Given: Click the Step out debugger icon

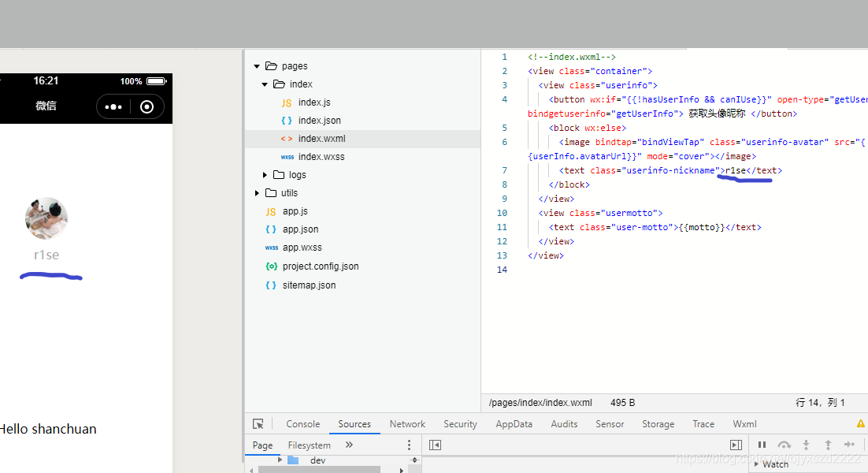Looking at the screenshot, I should (x=828, y=444).
